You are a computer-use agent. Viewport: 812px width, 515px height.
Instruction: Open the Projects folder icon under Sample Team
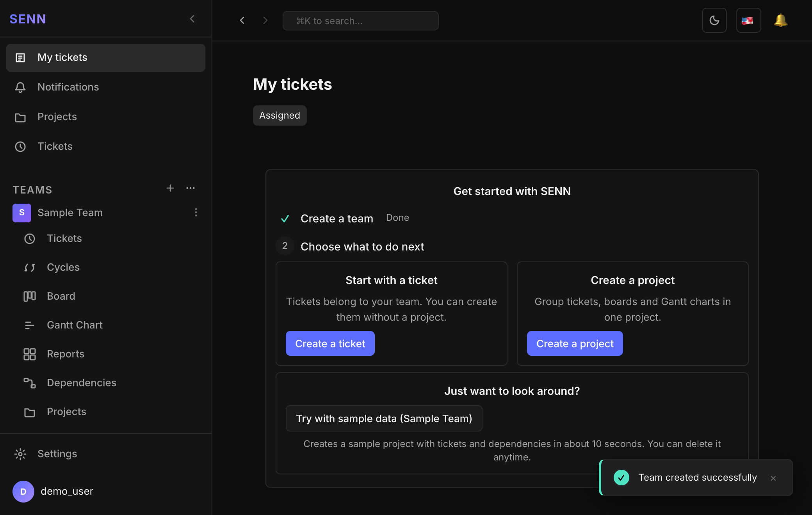30,412
